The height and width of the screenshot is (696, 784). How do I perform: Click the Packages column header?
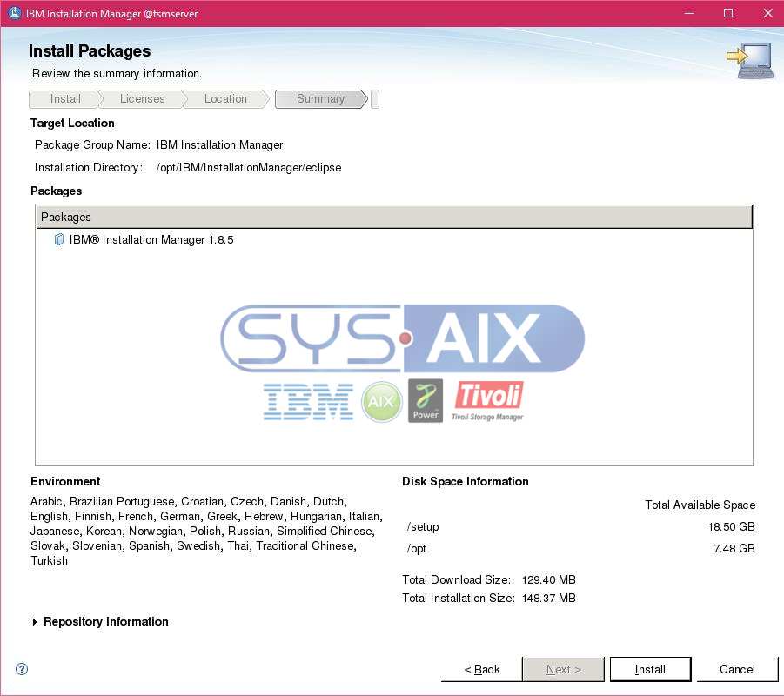coord(394,217)
